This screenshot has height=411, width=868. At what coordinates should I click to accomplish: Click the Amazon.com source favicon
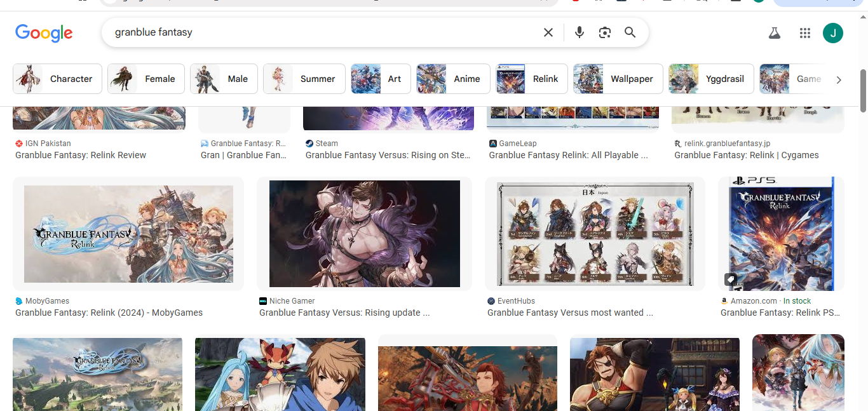724,301
